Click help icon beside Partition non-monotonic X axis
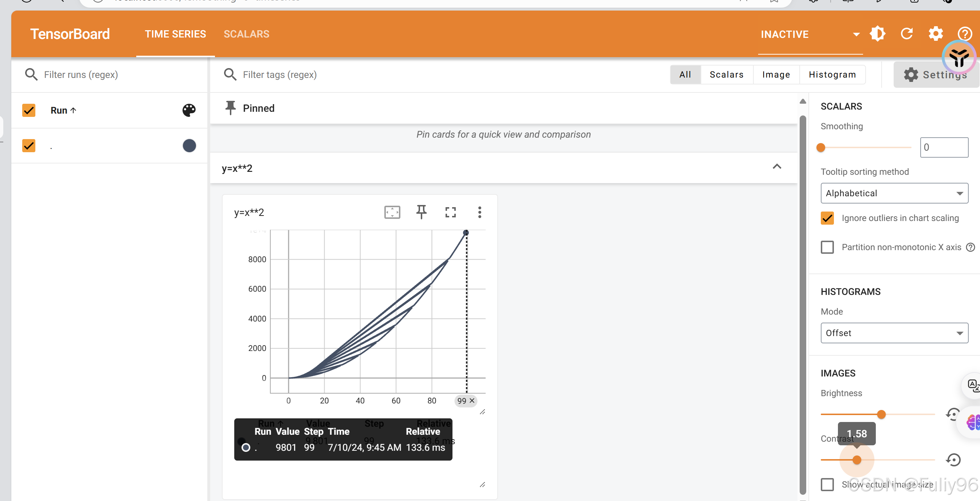Screen dimensions: 980x501 (x=971, y=248)
